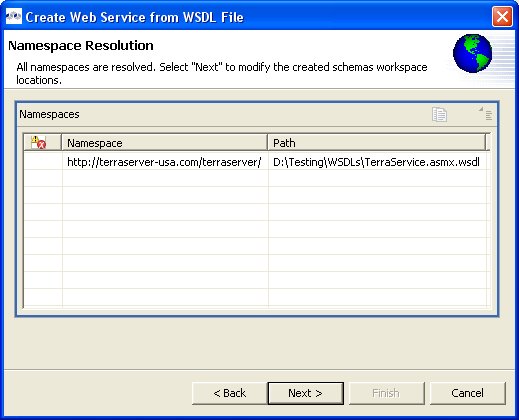Sort by the Namespace column header
The image size is (519, 420).
click(165, 143)
